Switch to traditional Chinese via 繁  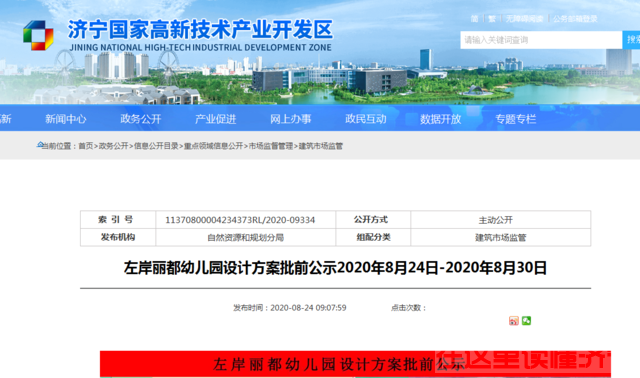click(492, 19)
